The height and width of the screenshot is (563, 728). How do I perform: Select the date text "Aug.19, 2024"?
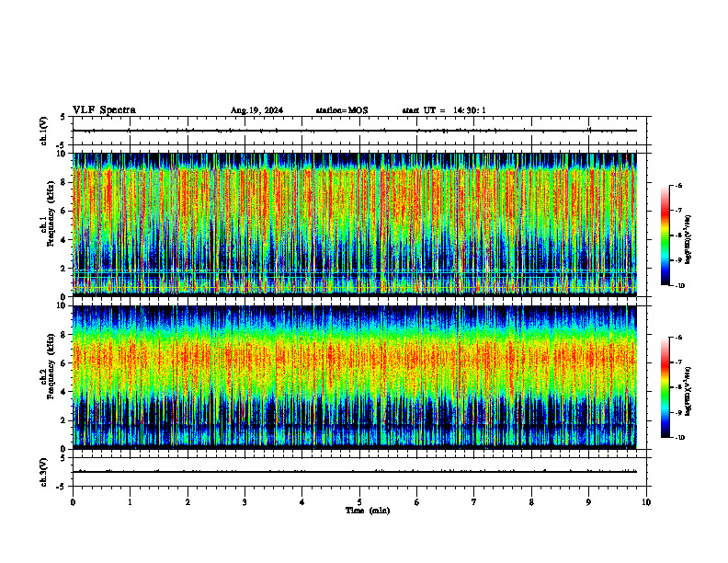(x=256, y=110)
